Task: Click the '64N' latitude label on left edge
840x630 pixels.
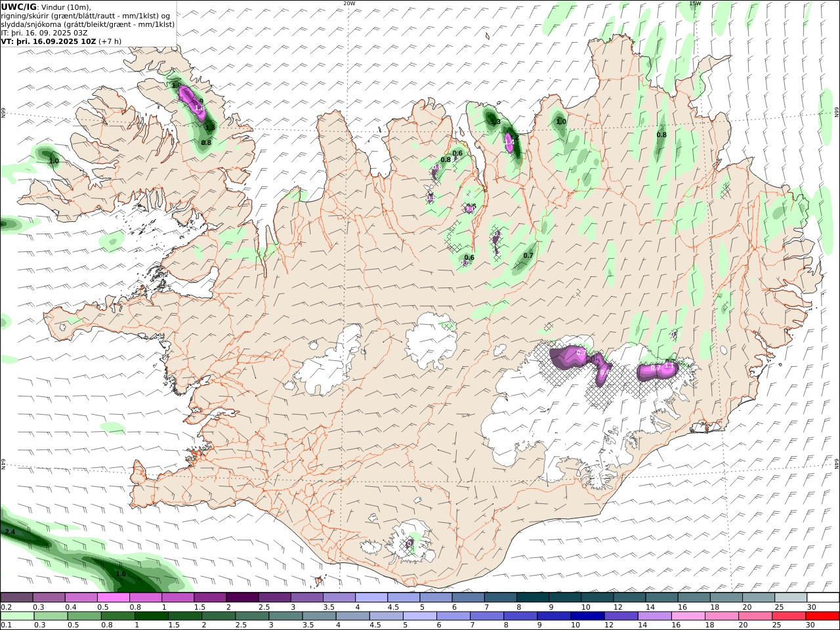Action: (x=3, y=464)
